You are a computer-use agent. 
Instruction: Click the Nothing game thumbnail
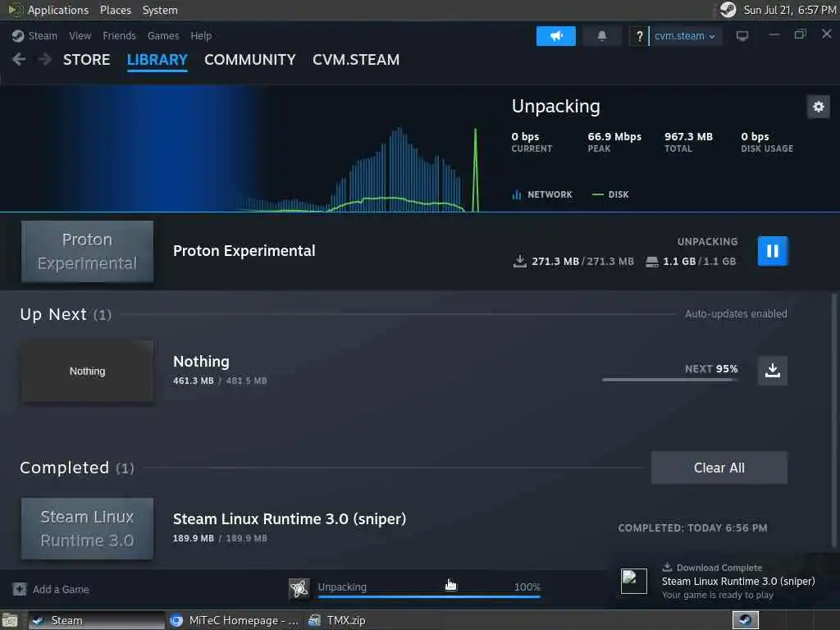87,371
